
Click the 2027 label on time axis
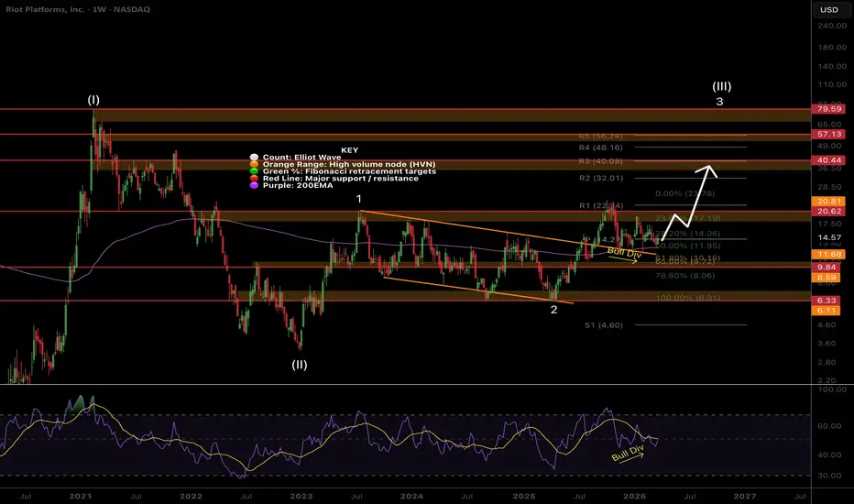pyautogui.click(x=745, y=497)
